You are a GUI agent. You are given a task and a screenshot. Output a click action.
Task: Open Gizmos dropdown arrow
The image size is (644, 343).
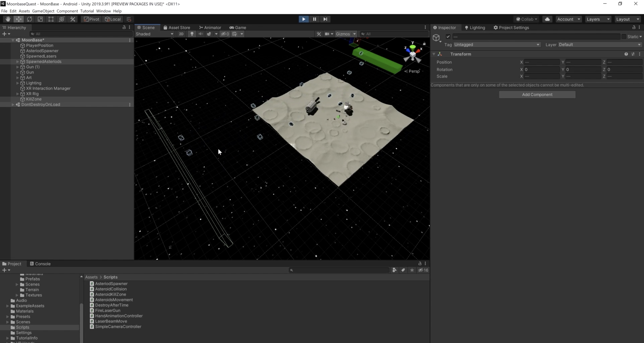[354, 34]
